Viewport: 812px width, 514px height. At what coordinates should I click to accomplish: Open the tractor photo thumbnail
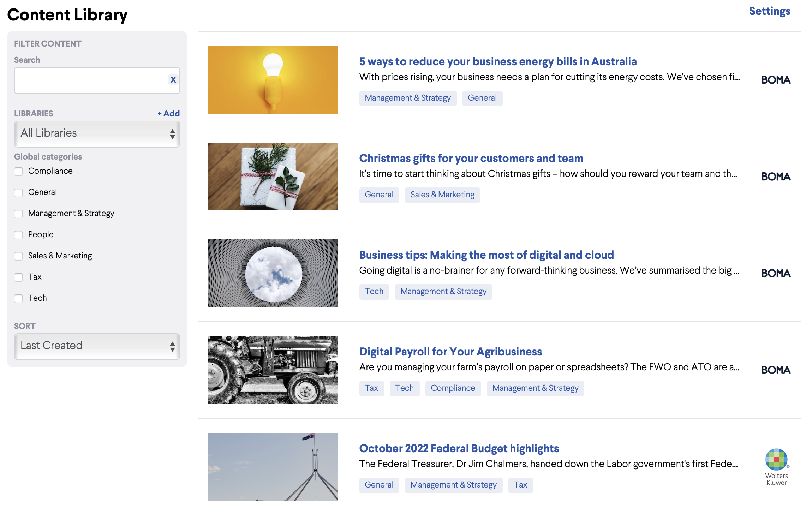tap(273, 370)
